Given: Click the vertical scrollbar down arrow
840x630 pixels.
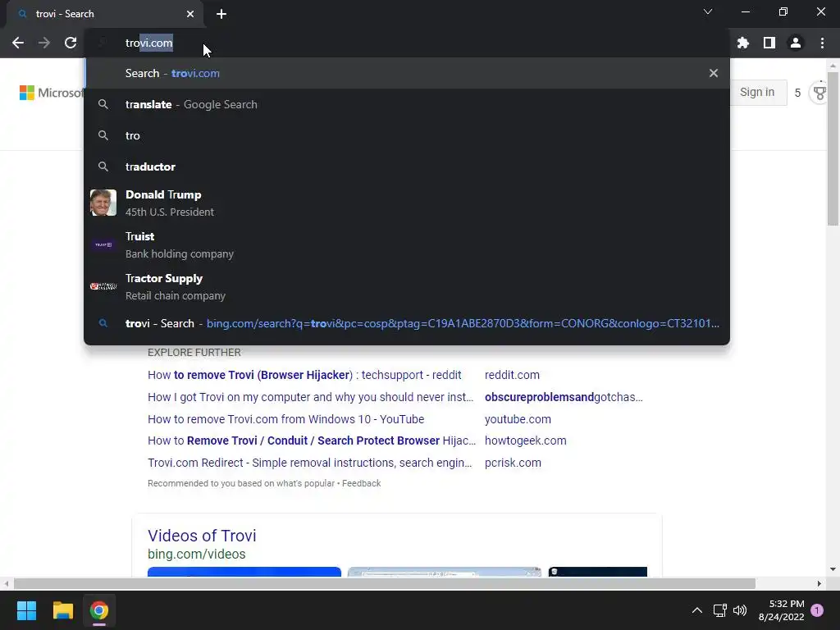Looking at the screenshot, I should [833, 569].
